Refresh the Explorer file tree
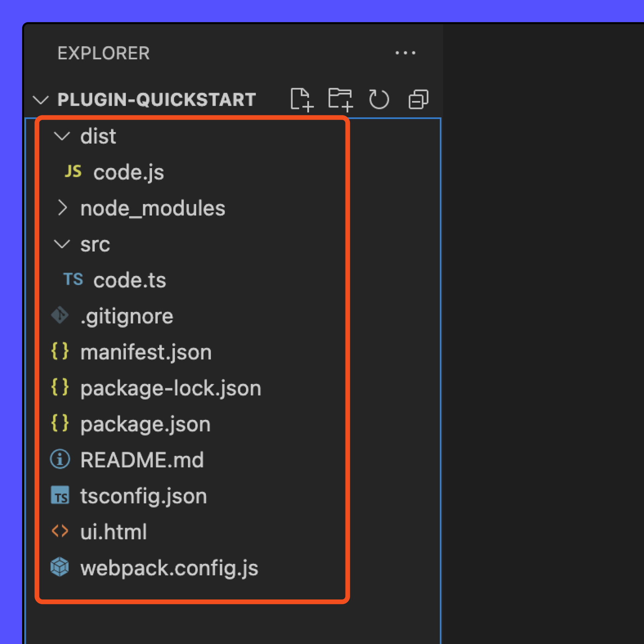 379,100
